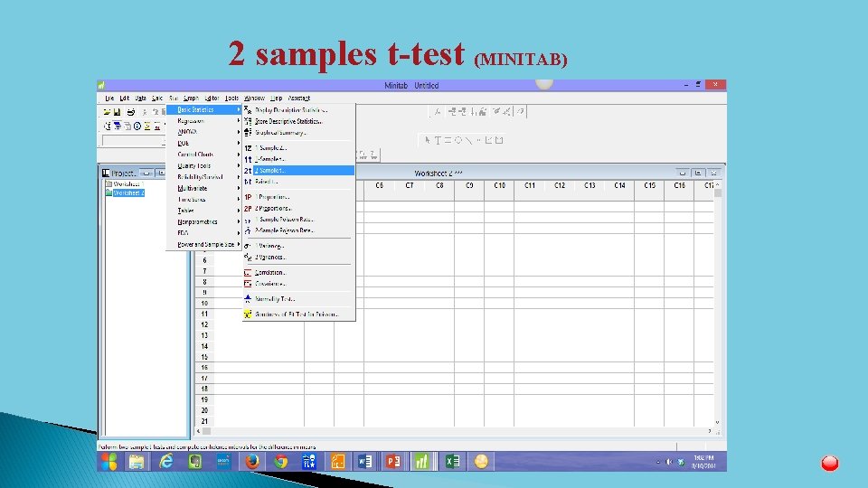Choose Store Descriptive Statistics entry
The width and height of the screenshot is (868, 488).
coord(299,122)
